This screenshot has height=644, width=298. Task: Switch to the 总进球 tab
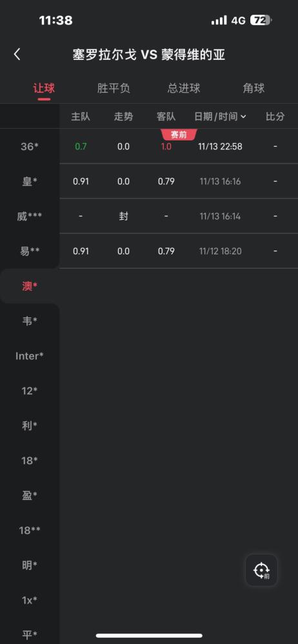(x=184, y=88)
